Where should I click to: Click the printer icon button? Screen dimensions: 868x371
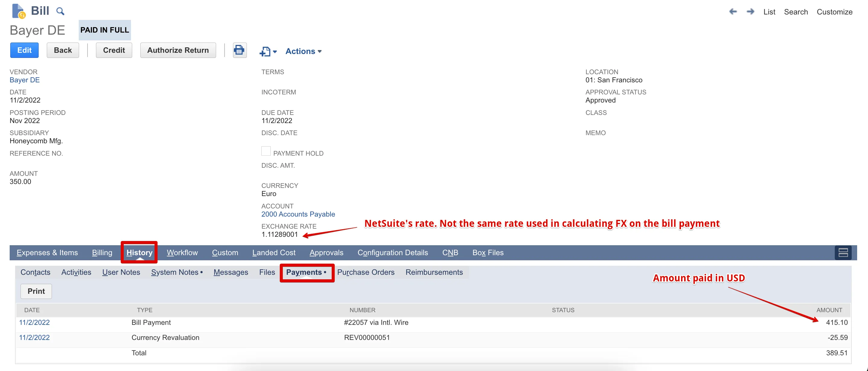[x=239, y=50]
